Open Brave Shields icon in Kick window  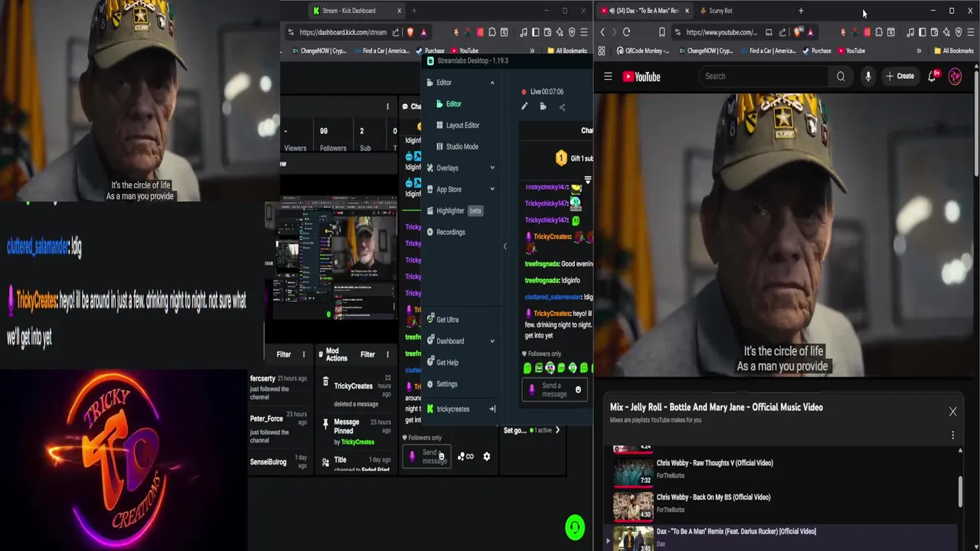[x=410, y=32]
